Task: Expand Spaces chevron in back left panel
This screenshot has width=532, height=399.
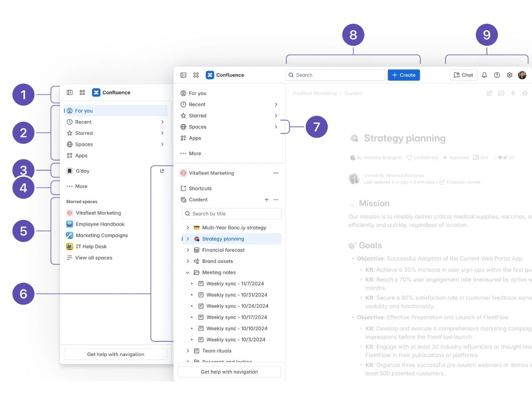Action: point(162,144)
